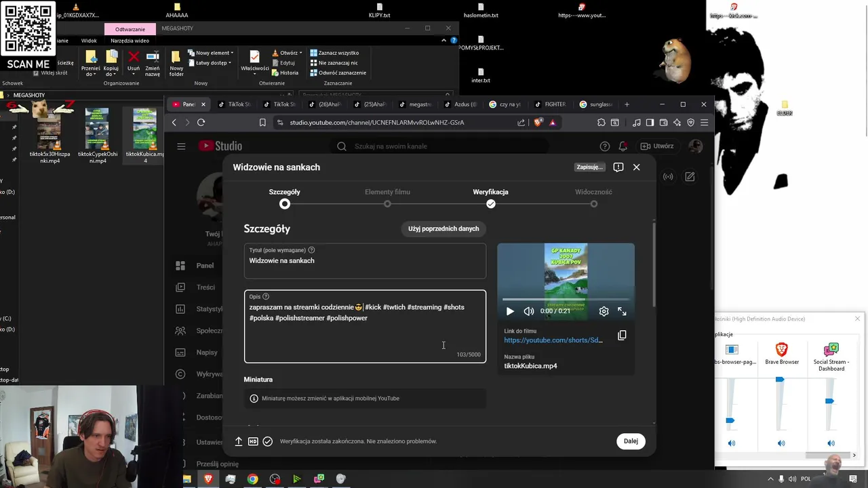This screenshot has width=868, height=488.
Task: Close the Widzowie na sankach upload dialog
Action: [636, 167]
